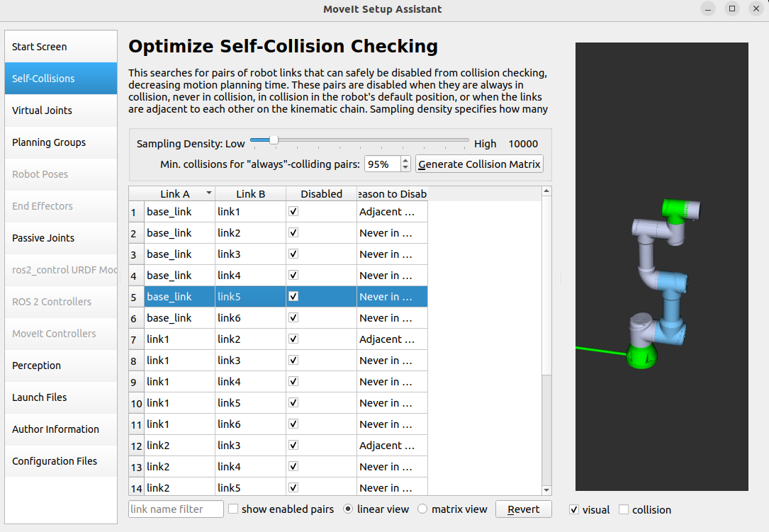This screenshot has width=769, height=532.
Task: Select row number 7 header
Action: [136, 339]
